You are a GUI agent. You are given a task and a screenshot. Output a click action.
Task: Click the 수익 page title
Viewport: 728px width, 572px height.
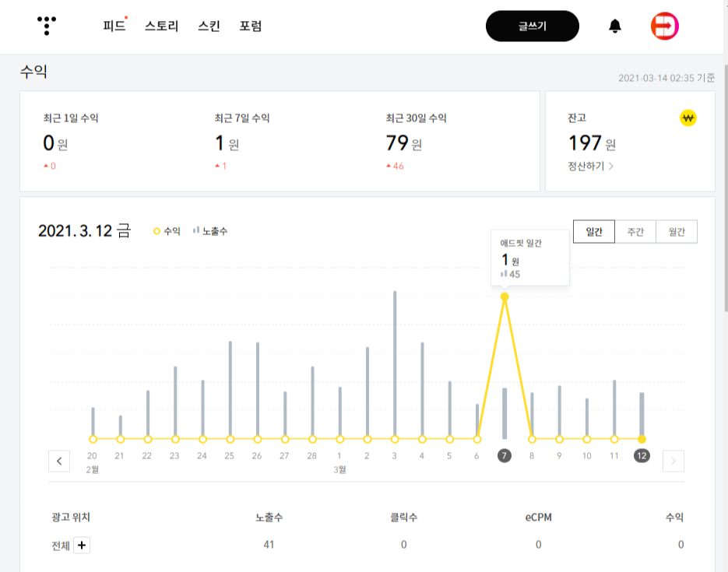coord(33,72)
